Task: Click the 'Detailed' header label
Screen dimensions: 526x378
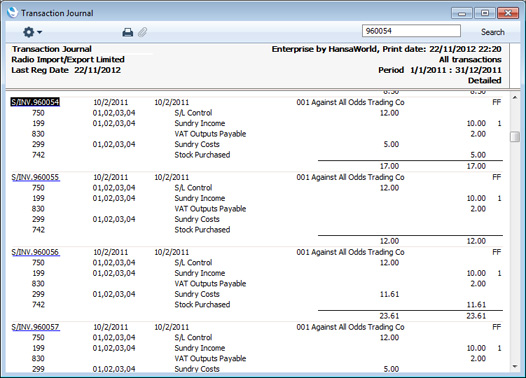Action: 485,80
